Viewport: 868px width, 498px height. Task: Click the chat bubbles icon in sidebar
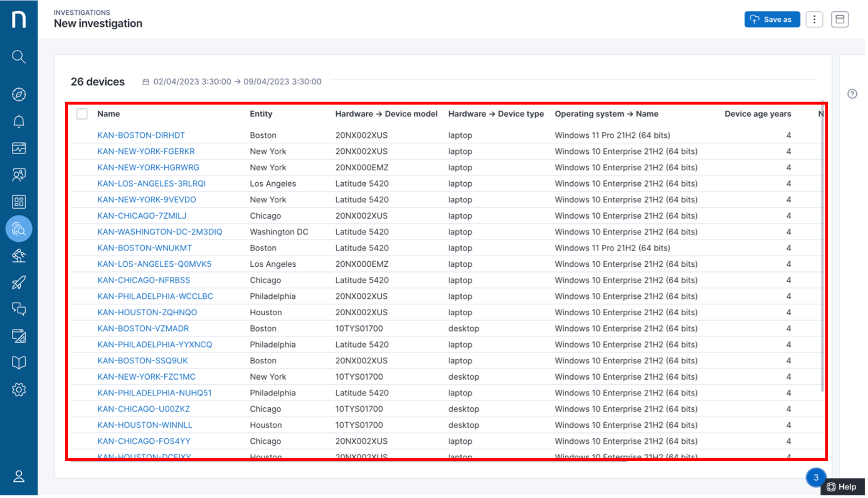pyautogui.click(x=18, y=309)
